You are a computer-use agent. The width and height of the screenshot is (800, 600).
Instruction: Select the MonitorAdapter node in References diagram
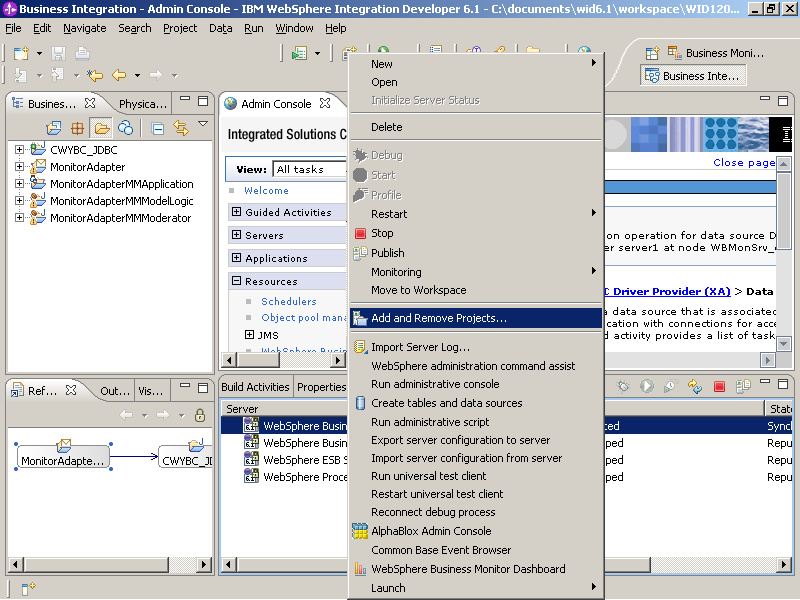tap(63, 456)
